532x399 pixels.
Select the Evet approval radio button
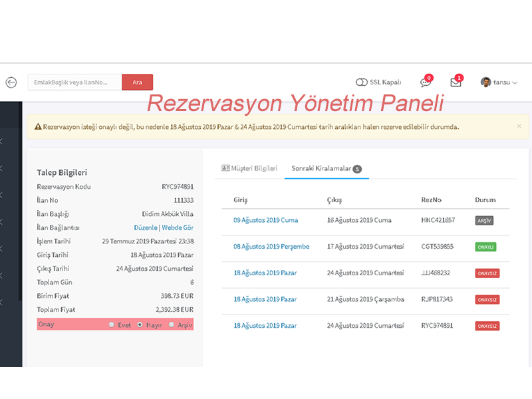(111, 325)
